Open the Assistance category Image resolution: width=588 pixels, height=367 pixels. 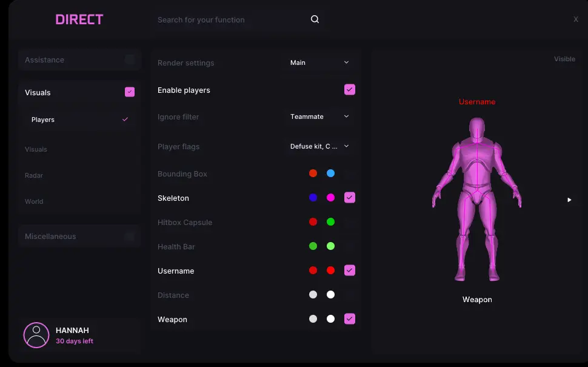[45, 60]
